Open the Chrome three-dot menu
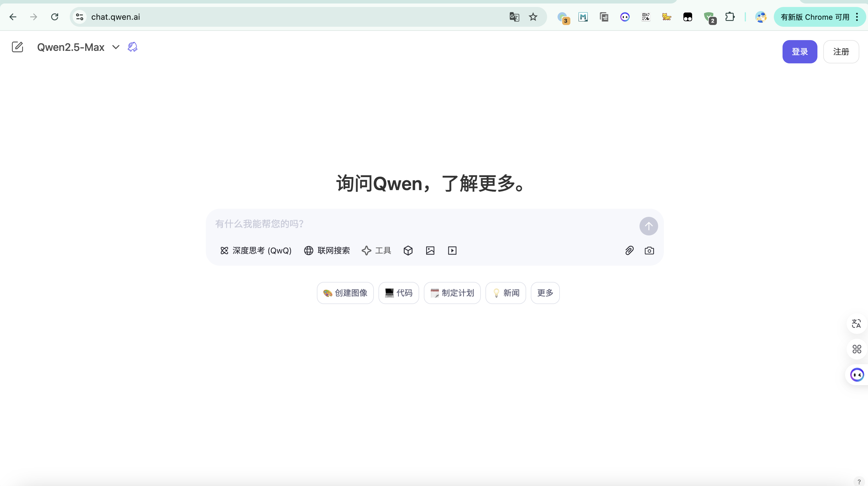 [x=857, y=17]
